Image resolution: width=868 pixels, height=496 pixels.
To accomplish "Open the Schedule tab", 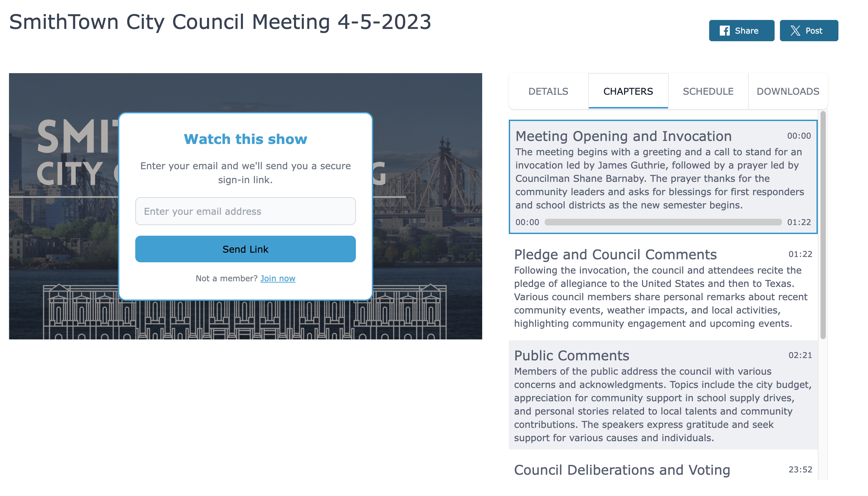I will (x=707, y=91).
